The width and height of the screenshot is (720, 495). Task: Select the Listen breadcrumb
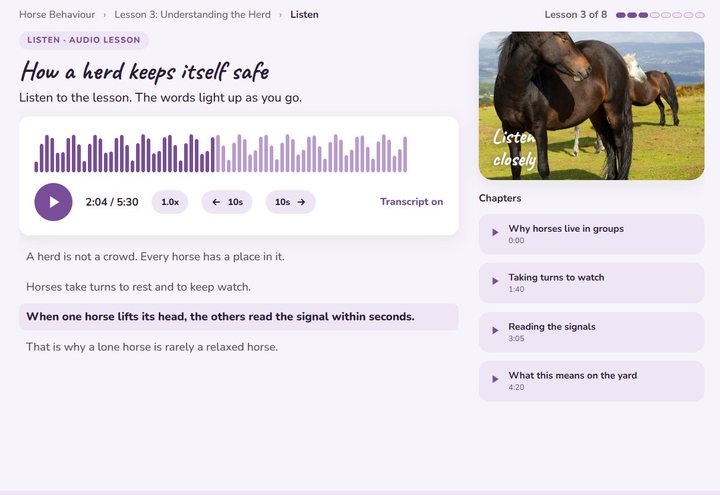click(x=304, y=15)
